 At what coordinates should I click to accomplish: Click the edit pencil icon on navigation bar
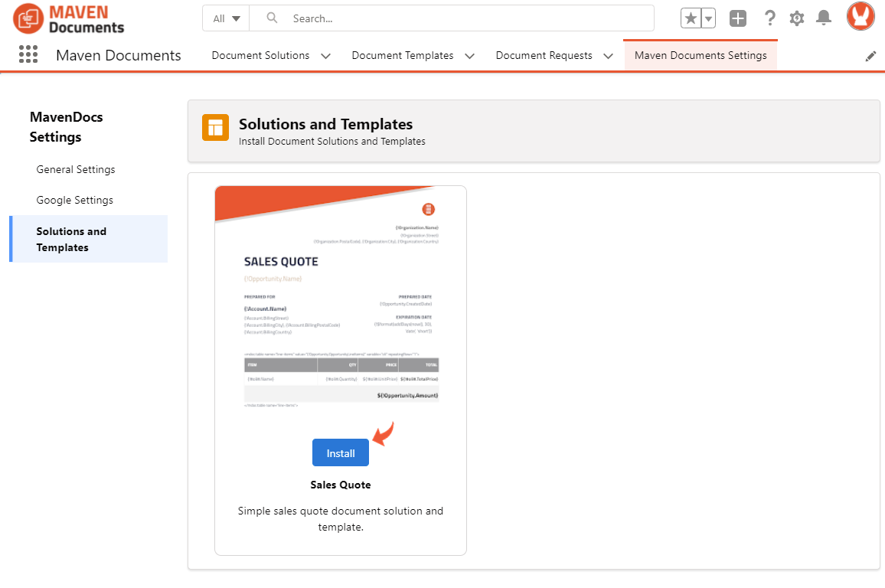870,56
